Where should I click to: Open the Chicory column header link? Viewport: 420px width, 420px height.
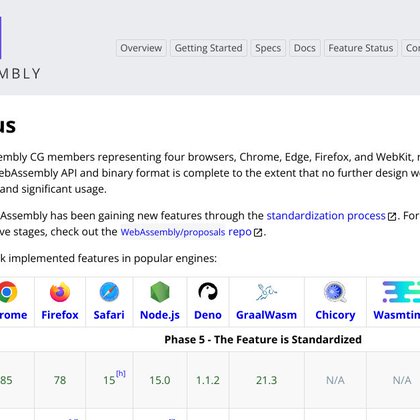(335, 315)
